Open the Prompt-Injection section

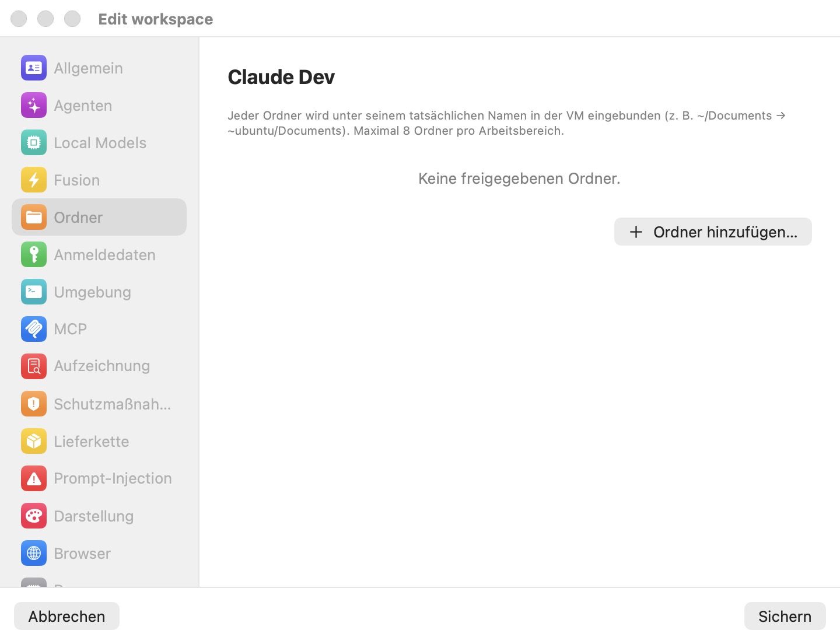(99, 478)
